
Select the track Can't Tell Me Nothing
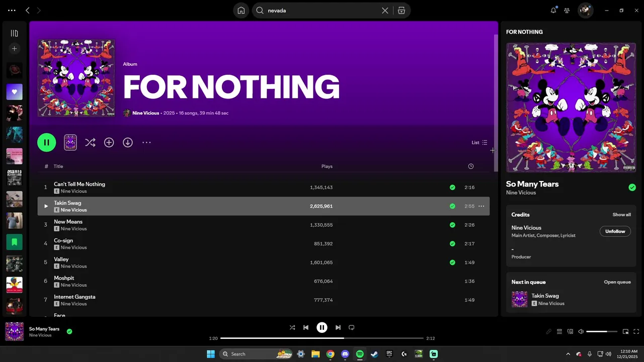(x=79, y=184)
